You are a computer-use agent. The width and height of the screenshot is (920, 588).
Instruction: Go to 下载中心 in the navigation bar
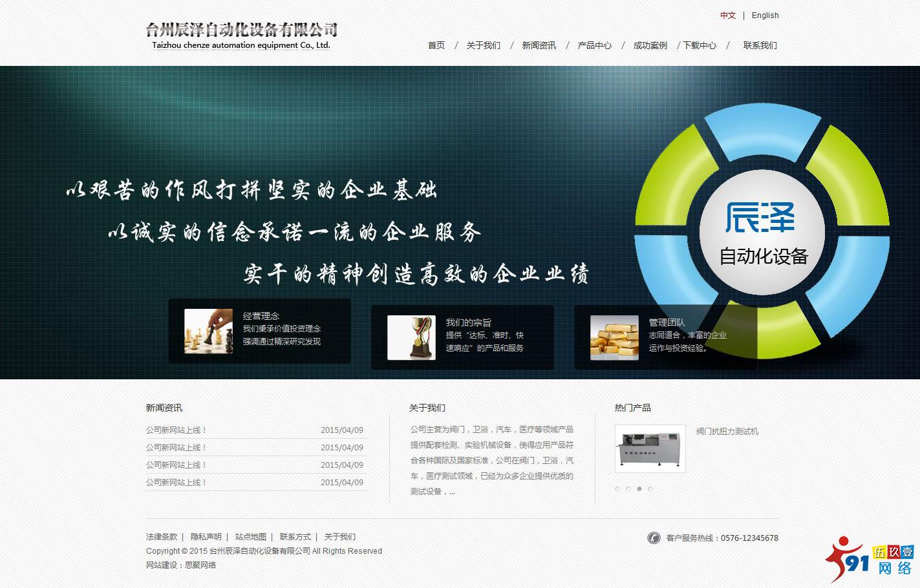click(700, 45)
